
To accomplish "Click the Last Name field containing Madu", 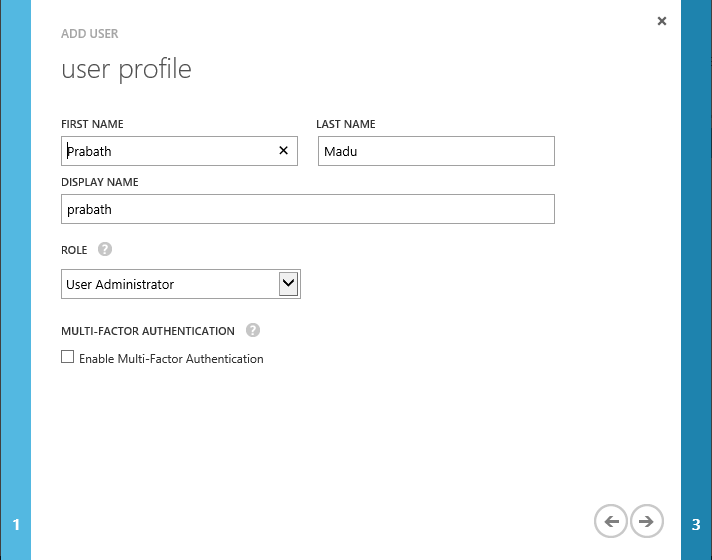I will (436, 151).
